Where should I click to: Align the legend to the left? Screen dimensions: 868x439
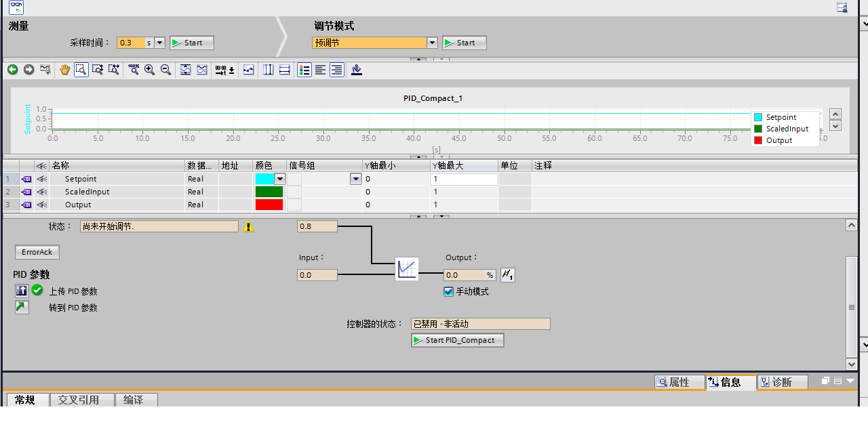pos(321,70)
